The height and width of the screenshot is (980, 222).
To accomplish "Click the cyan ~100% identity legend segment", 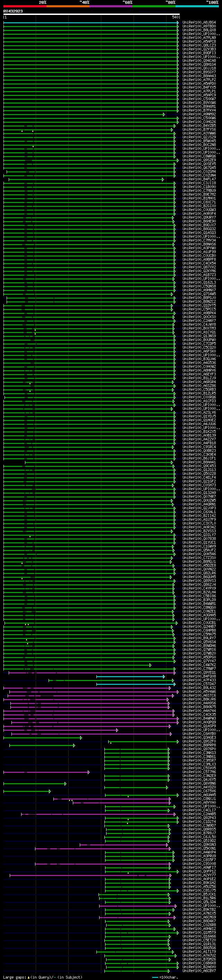I will tap(197, 7).
